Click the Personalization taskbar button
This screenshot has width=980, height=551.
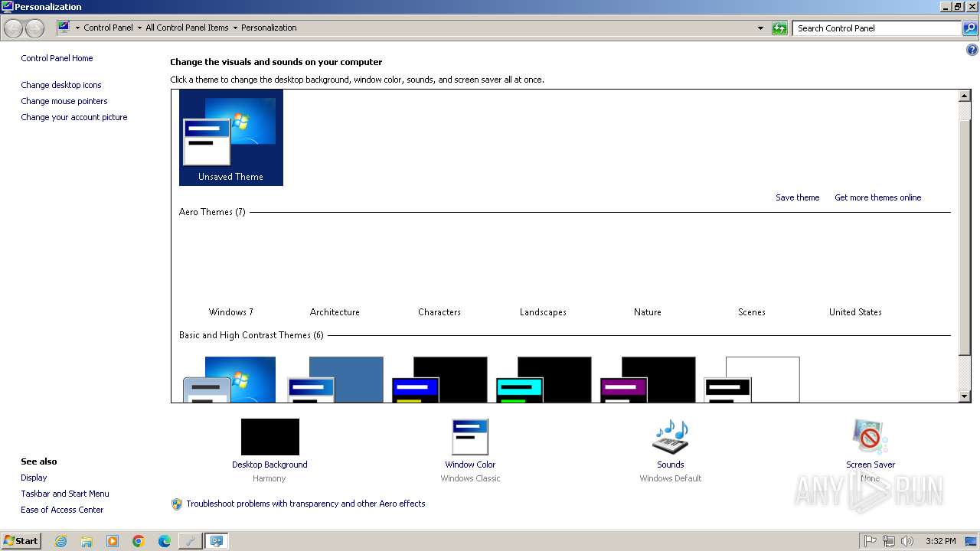pyautogui.click(x=217, y=541)
